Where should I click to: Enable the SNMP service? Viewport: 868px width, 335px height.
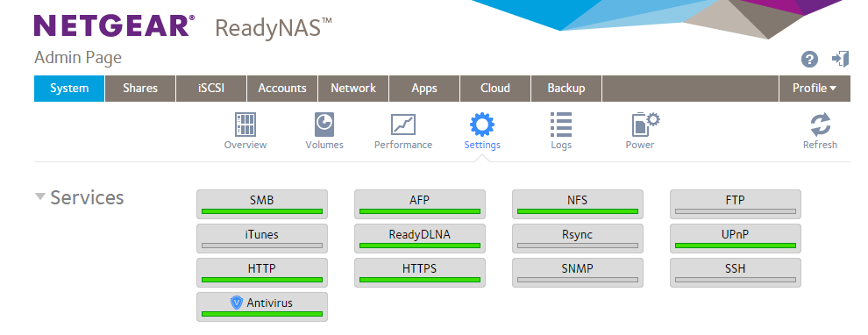pos(578,273)
